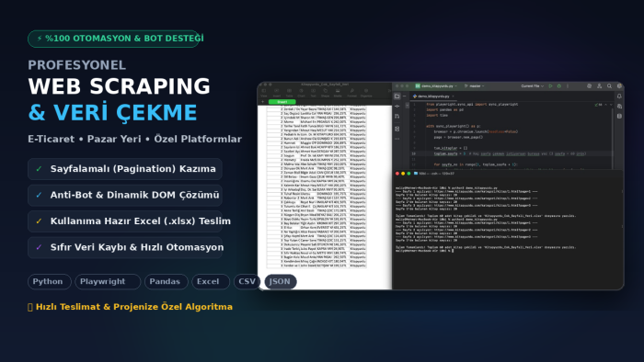644x362 pixels.
Task: Open the project name dropdown in PyCharm title bar
Action: click(x=436, y=86)
